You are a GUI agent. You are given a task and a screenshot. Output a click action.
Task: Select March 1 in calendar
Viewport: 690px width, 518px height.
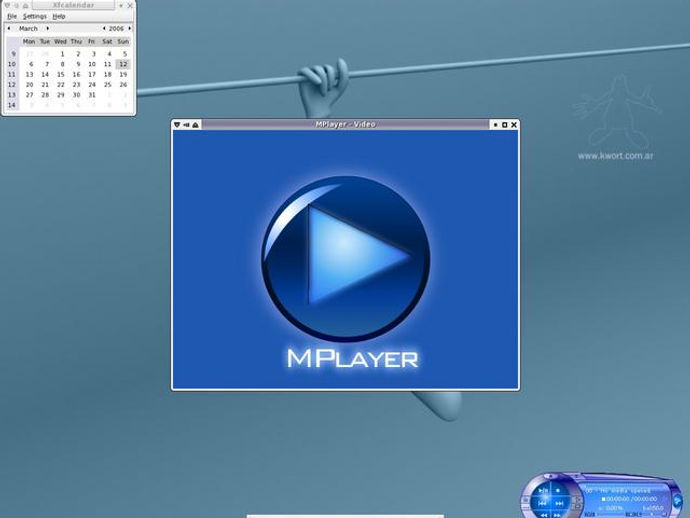(x=62, y=54)
